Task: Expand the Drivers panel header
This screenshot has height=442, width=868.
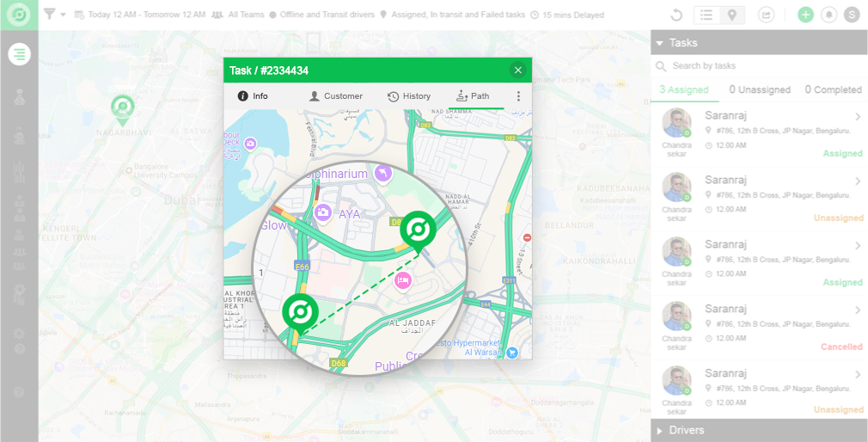Action: coord(759,430)
